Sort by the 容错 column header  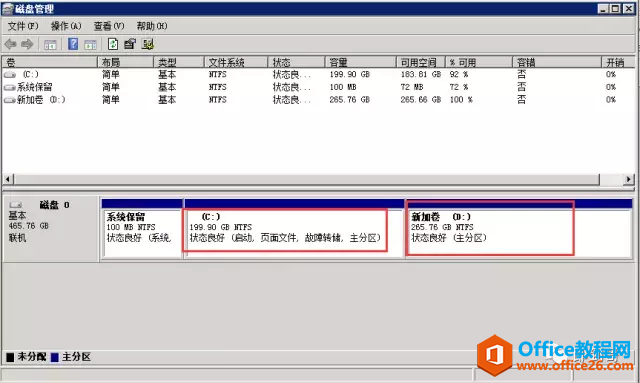[x=557, y=62]
